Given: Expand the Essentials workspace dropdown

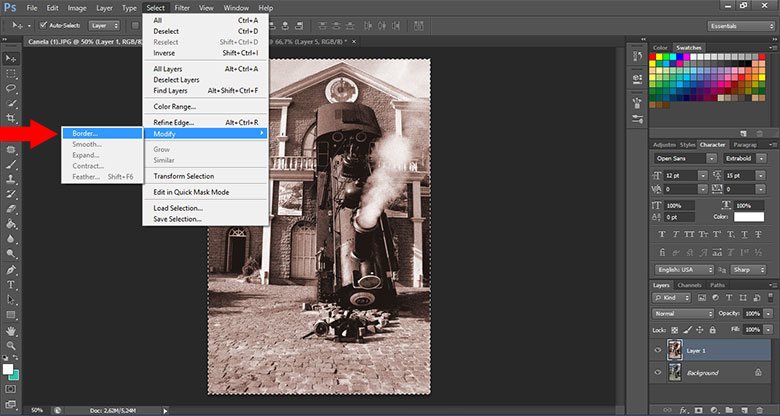Looking at the screenshot, I should 741,24.
